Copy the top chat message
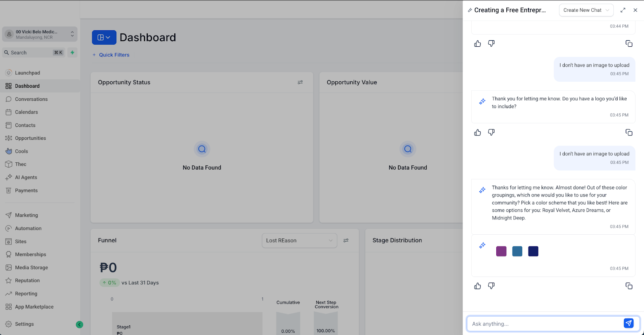Image resolution: width=644 pixels, height=335 pixels. pyautogui.click(x=629, y=43)
